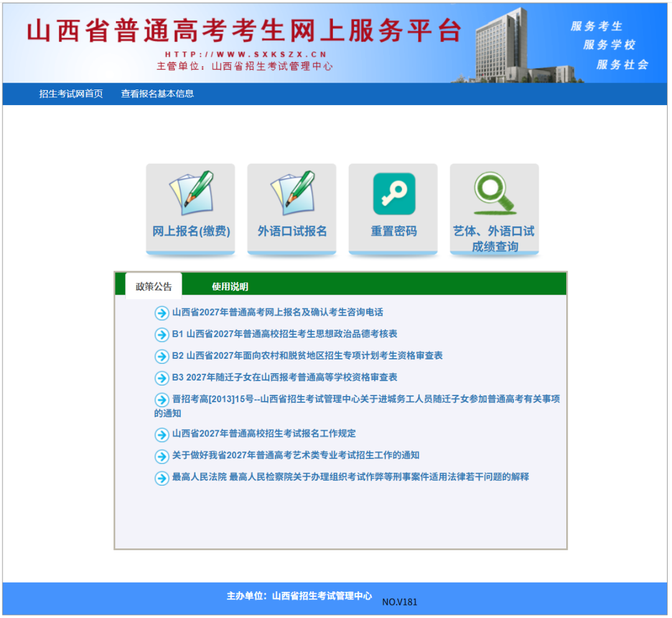Switch to the 政策公告 tab
Viewport: 672px width, 618px height.
click(154, 287)
